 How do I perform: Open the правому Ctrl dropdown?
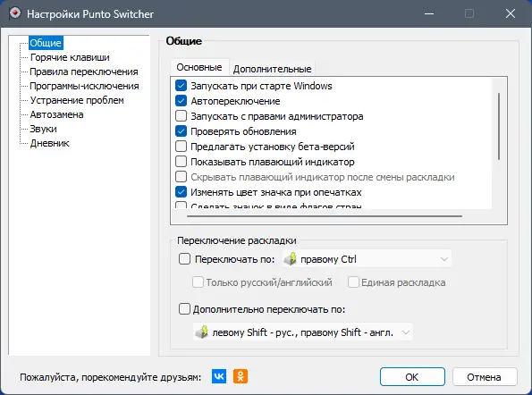367,259
